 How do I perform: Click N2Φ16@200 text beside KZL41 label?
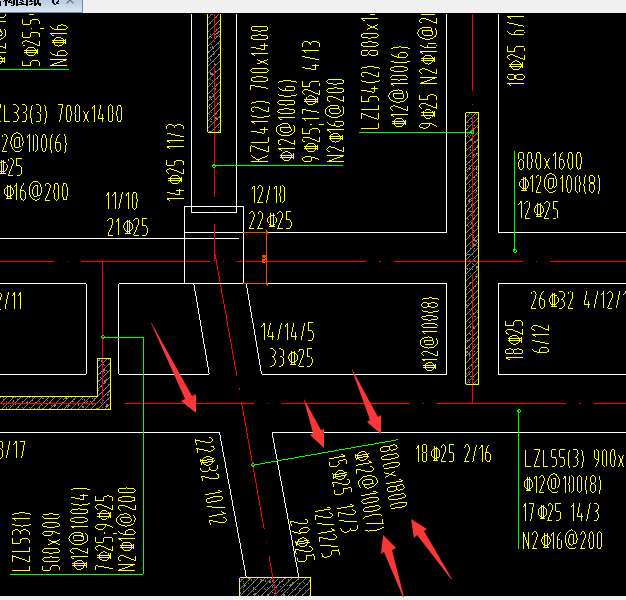click(x=336, y=121)
